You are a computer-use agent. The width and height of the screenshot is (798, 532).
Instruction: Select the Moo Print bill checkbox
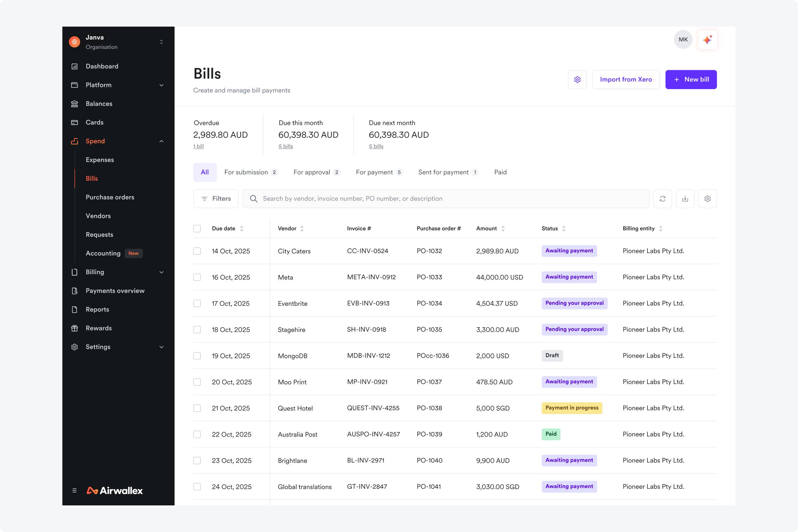click(197, 382)
